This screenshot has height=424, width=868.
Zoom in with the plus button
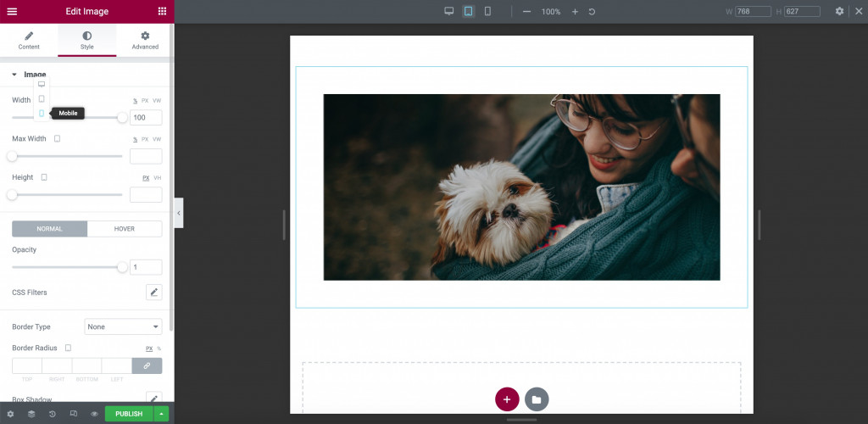tap(575, 12)
